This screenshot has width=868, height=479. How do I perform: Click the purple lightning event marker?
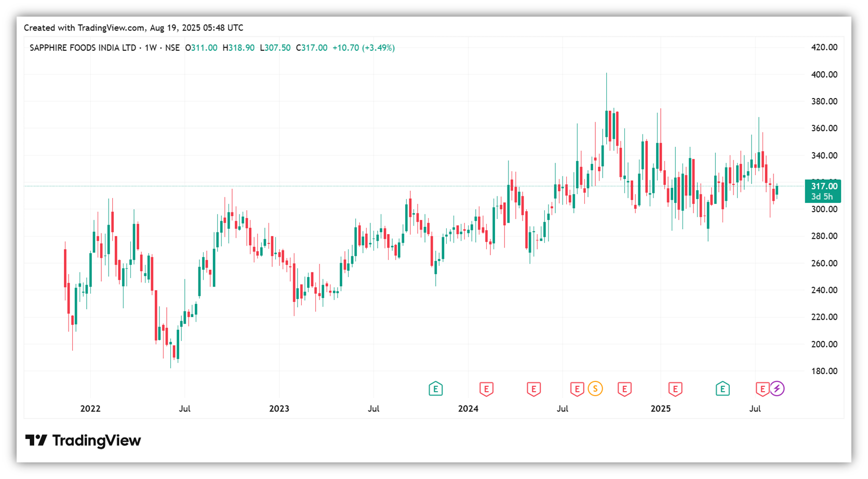click(777, 388)
